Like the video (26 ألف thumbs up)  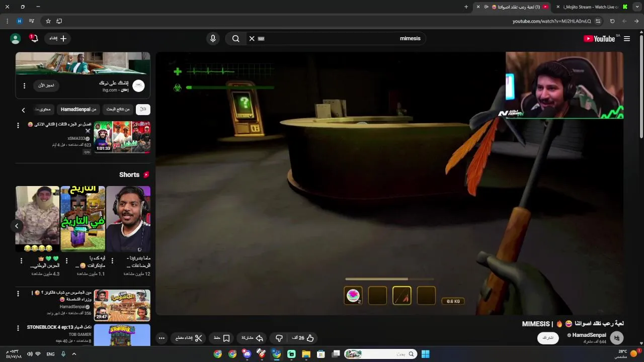(303, 338)
